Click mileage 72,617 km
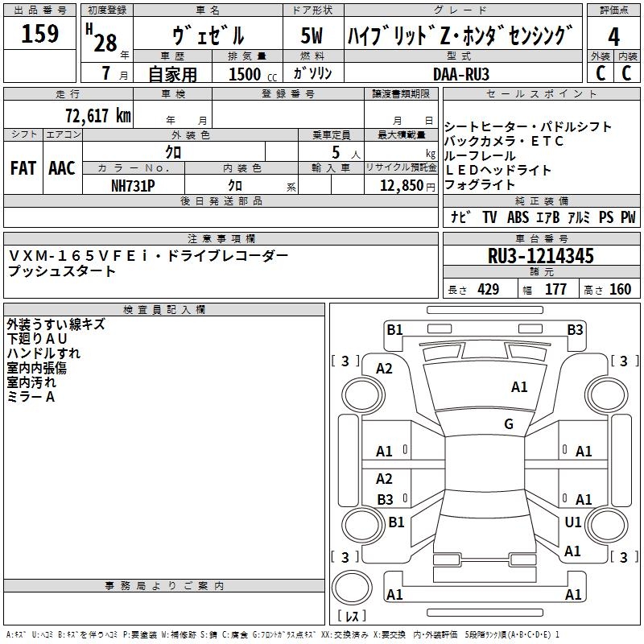 tap(98, 115)
